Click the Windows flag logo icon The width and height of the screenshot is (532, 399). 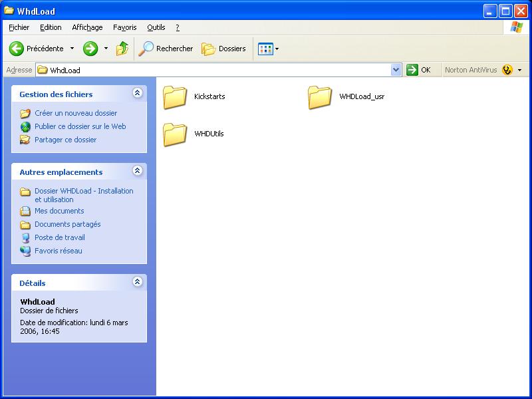tap(517, 27)
